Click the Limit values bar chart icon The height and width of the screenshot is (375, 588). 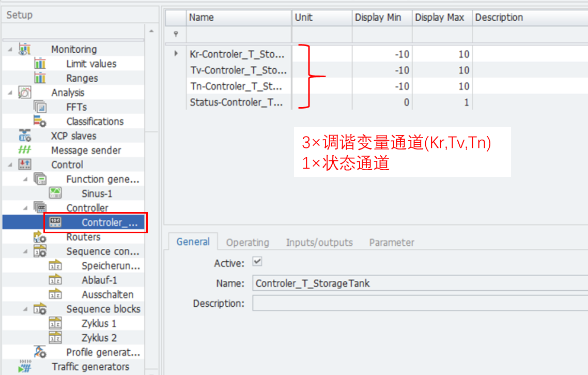point(40,64)
